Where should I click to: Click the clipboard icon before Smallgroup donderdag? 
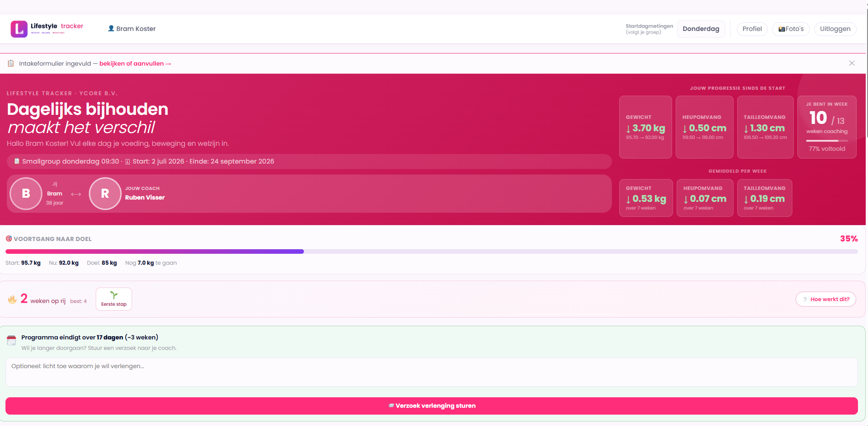17,161
